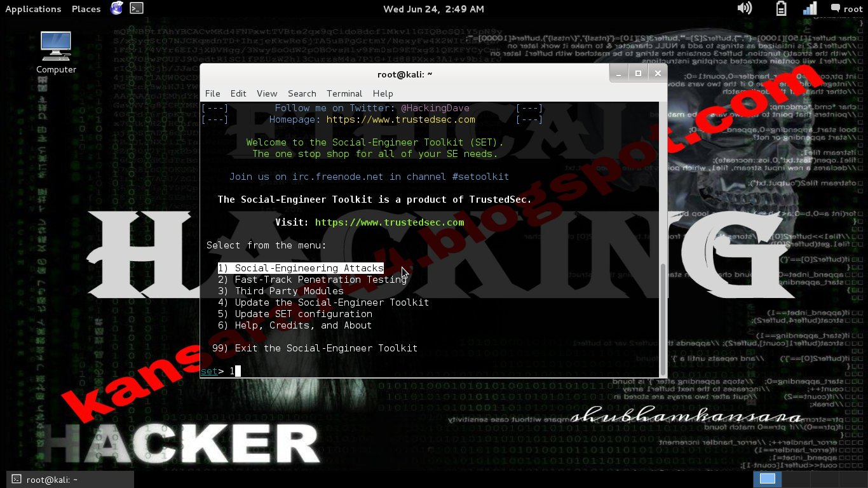Screen dimensions: 868x488
Task: Click the Help, Credits, and About line
Action: 295,325
